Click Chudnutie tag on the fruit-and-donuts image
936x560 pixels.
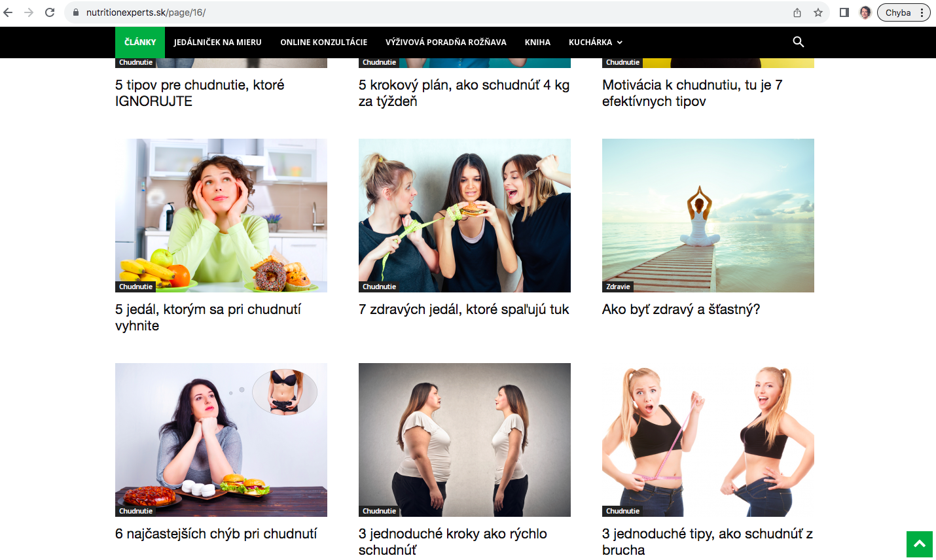coord(135,287)
